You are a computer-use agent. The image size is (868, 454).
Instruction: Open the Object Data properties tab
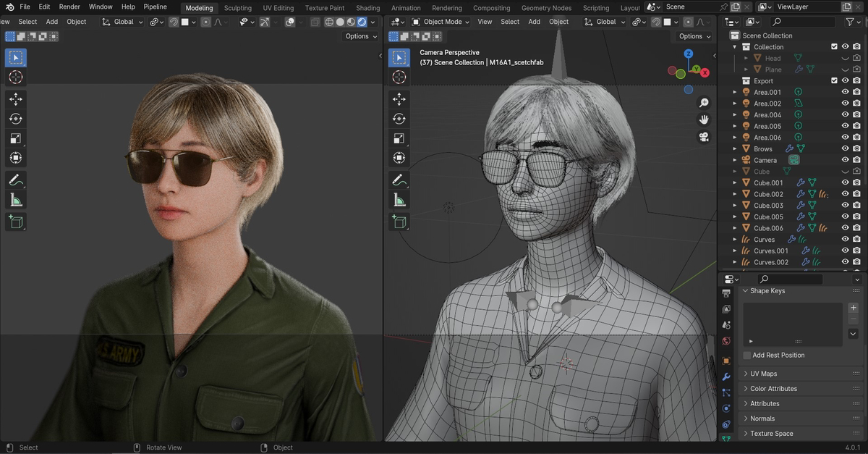726,438
